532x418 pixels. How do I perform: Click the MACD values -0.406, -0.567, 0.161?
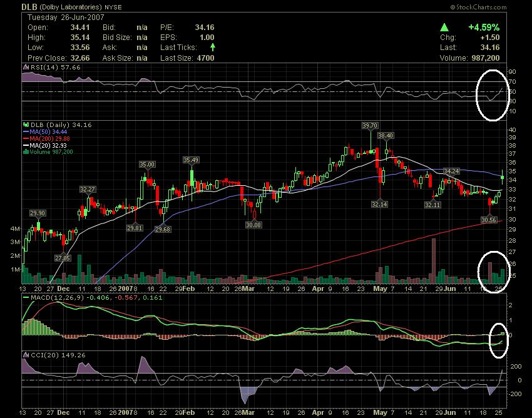click(x=125, y=298)
